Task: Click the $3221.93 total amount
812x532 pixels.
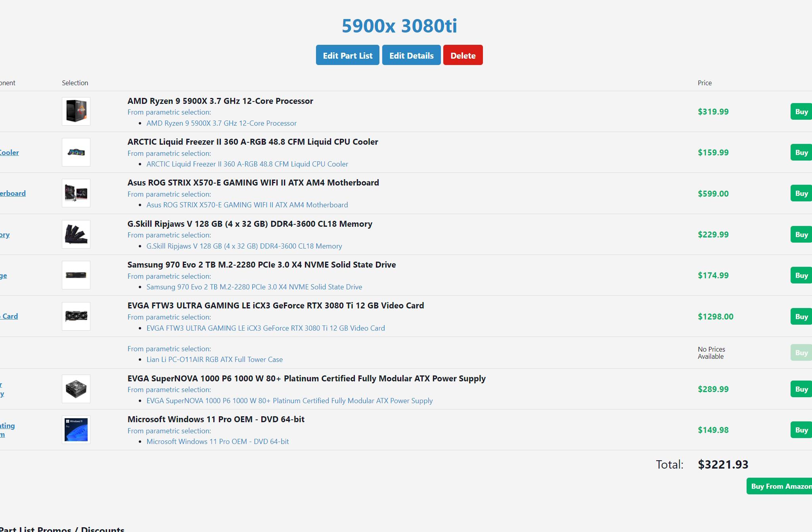Action: (x=723, y=465)
